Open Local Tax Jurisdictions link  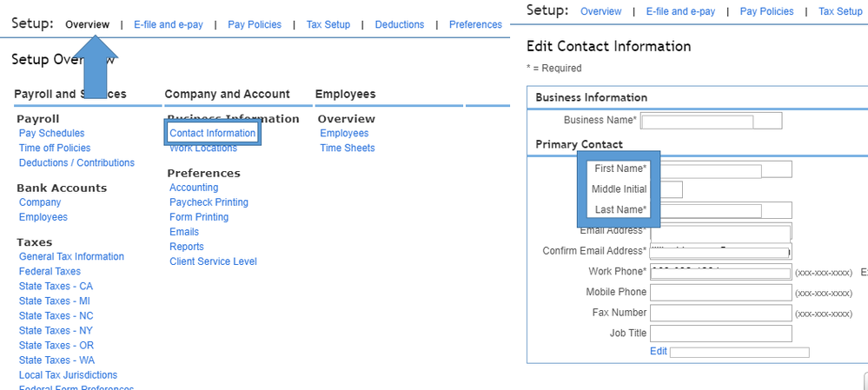click(x=68, y=375)
